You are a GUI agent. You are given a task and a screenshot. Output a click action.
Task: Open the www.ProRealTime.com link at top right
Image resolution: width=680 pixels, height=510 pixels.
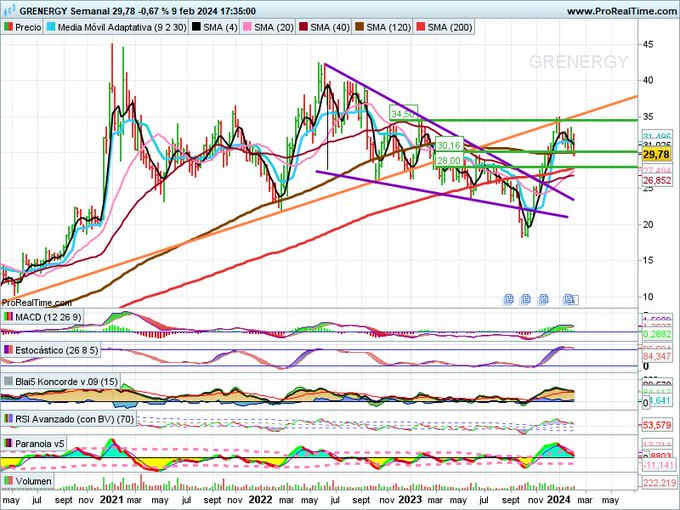click(623, 11)
